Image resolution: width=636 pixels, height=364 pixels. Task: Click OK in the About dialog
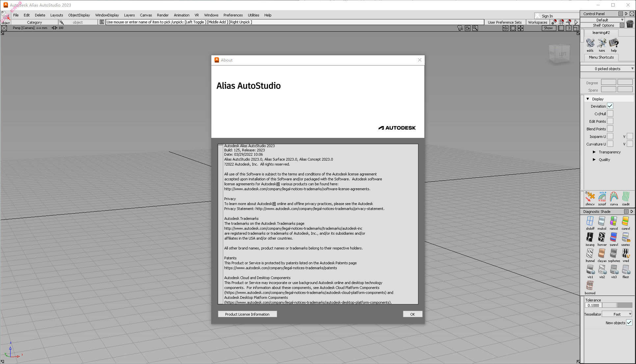coord(412,314)
